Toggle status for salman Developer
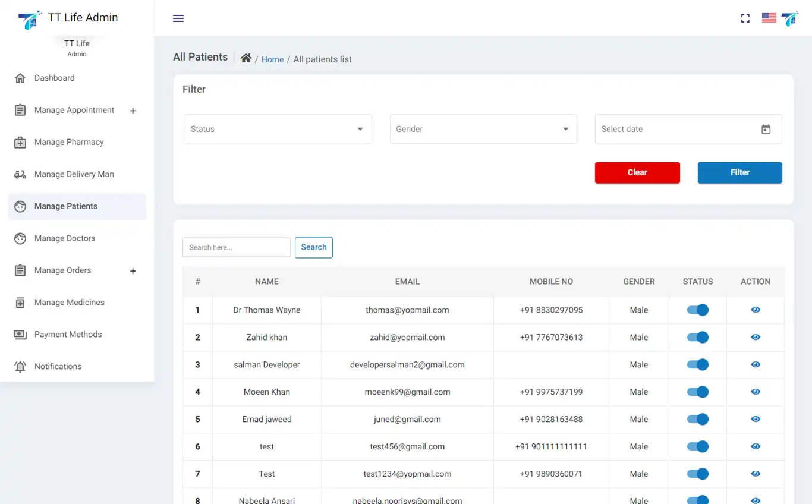 (x=697, y=365)
